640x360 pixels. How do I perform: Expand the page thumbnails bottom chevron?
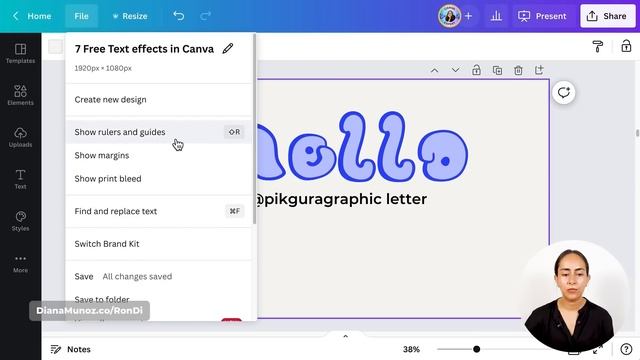[x=345, y=336]
